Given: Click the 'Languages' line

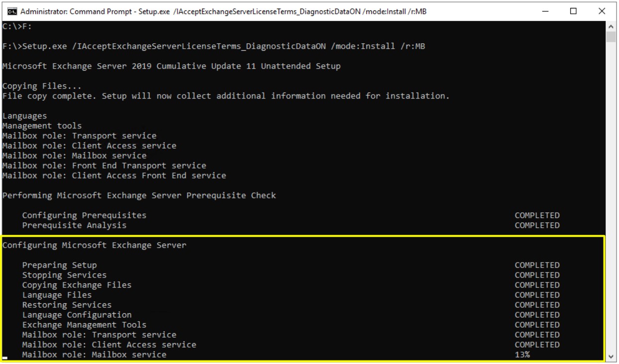Looking at the screenshot, I should (25, 116).
